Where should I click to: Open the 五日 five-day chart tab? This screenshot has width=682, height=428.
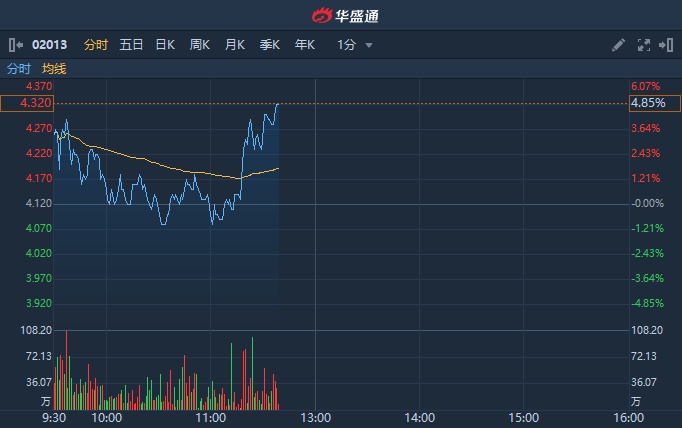[x=131, y=45]
